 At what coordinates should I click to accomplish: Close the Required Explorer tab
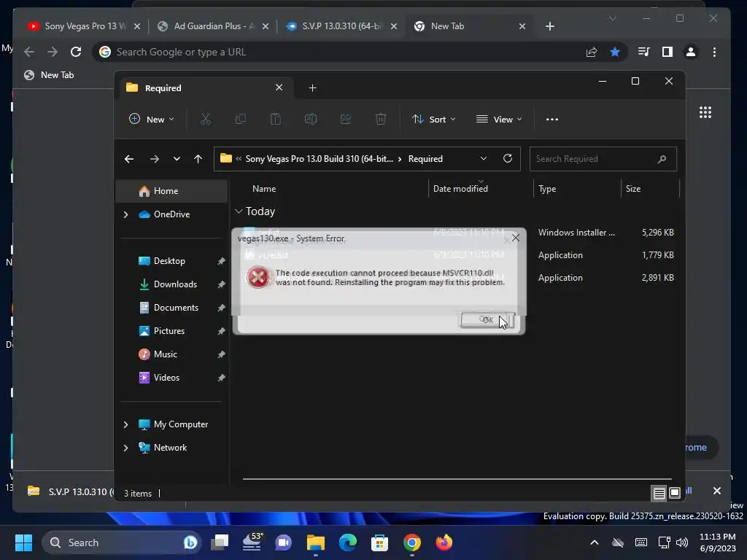click(x=279, y=87)
